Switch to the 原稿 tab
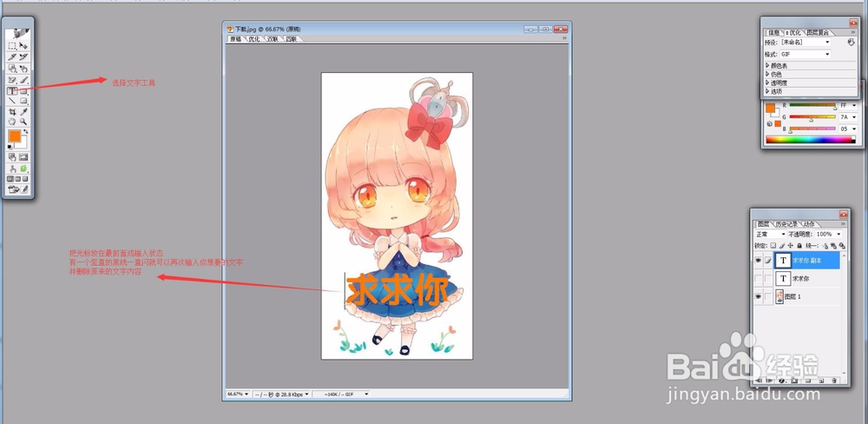 tap(236, 39)
